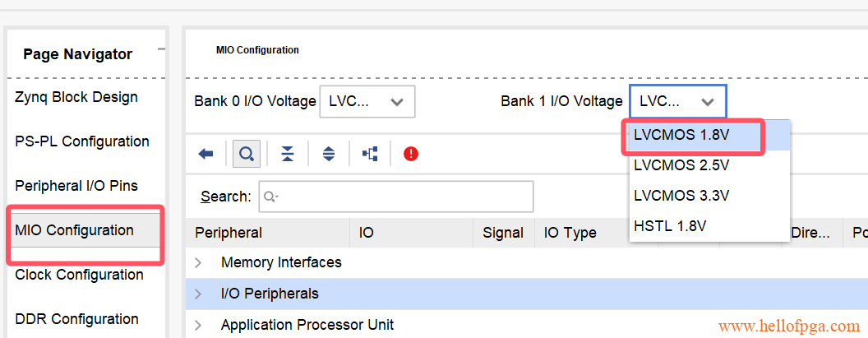Select HSTL 1.8V from the dropdown list
The height and width of the screenshot is (338, 868).
(670, 226)
